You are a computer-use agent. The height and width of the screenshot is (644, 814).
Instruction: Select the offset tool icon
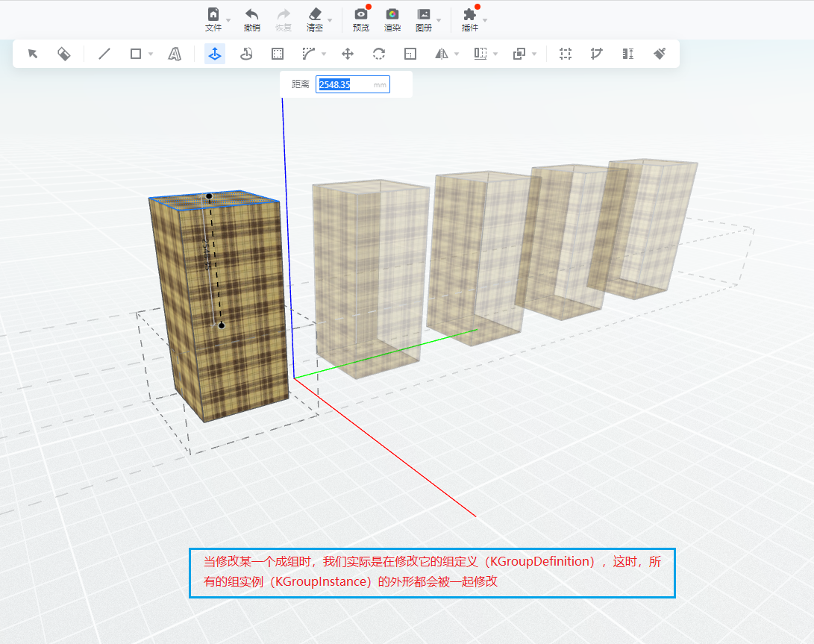(x=278, y=54)
